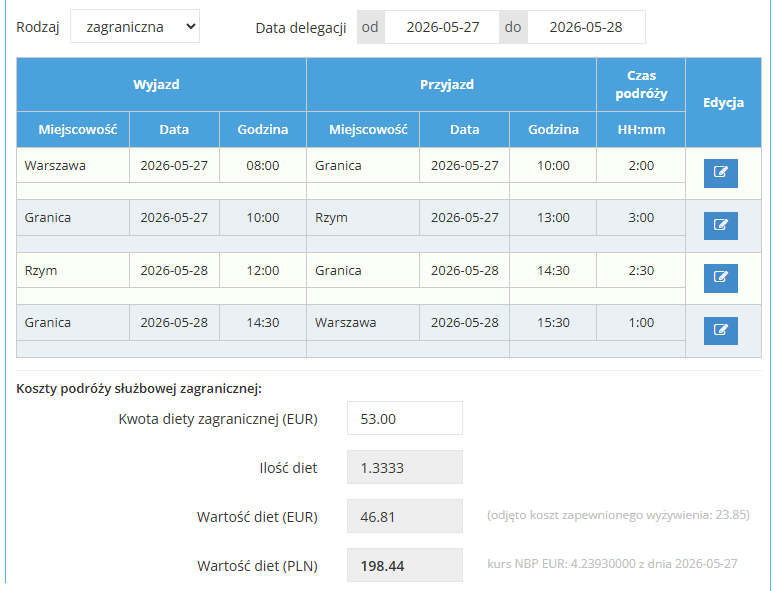Click departure place Rzym cell
The height and width of the screenshot is (591, 775).
click(73, 271)
